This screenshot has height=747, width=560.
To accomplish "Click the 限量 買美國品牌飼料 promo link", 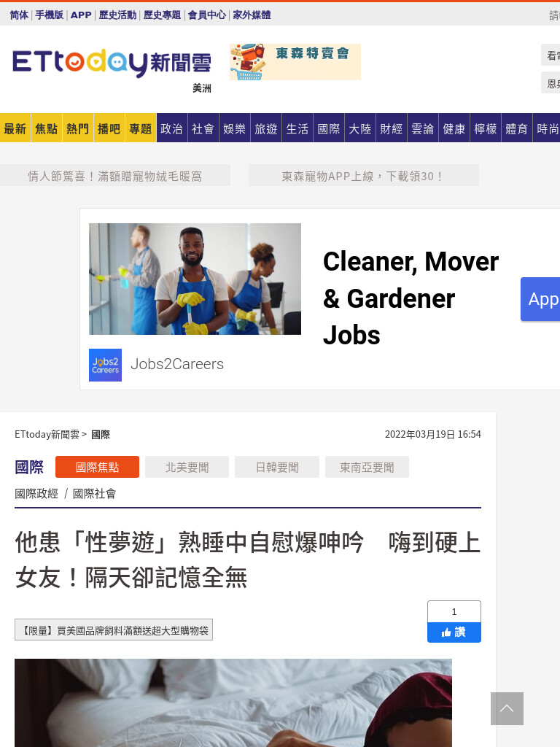I will click(114, 630).
